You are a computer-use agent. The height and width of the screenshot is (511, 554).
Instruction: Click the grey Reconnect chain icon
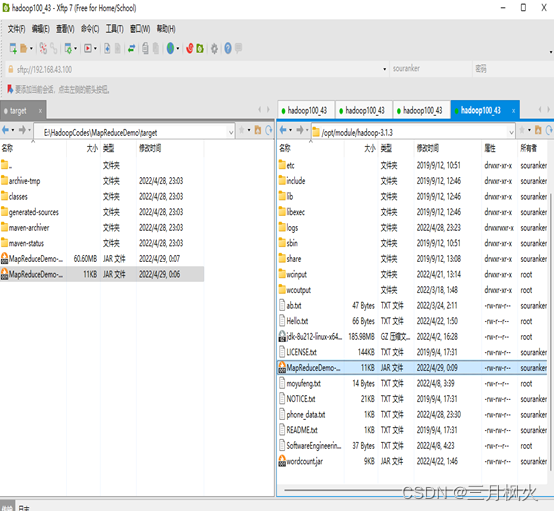pos(54,48)
